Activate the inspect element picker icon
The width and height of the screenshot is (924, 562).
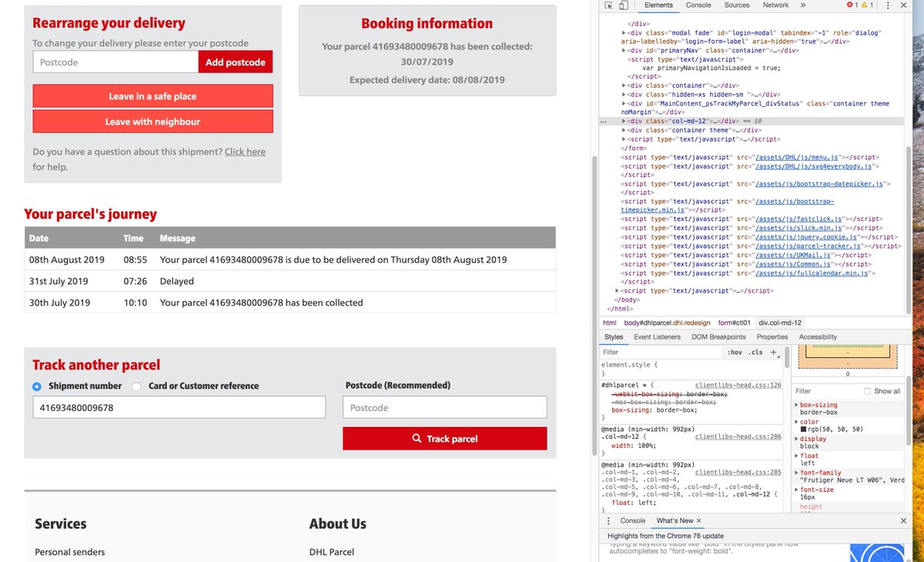point(608,5)
